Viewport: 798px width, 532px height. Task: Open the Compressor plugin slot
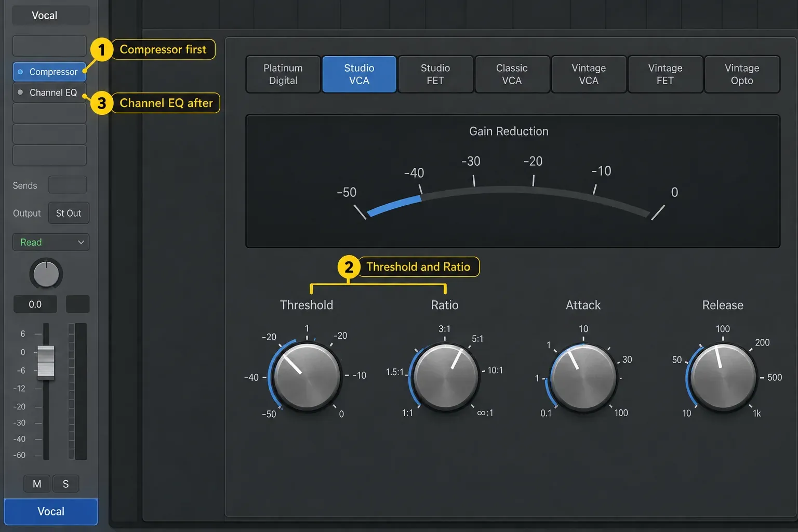(49, 72)
